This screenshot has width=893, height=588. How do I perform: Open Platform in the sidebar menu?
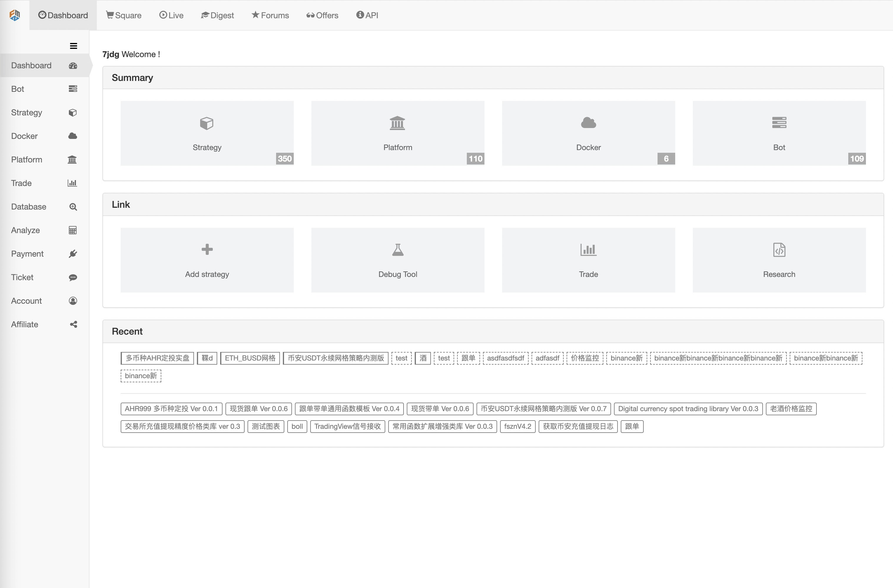(44, 160)
